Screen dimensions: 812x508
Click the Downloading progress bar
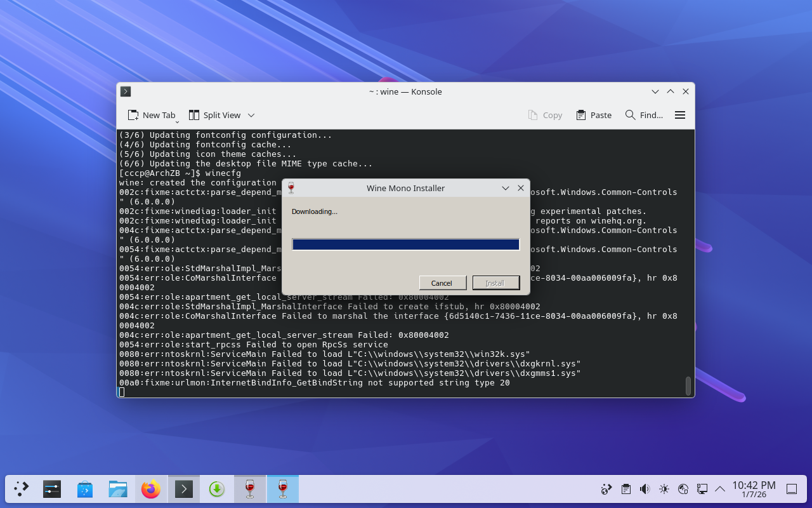405,244
